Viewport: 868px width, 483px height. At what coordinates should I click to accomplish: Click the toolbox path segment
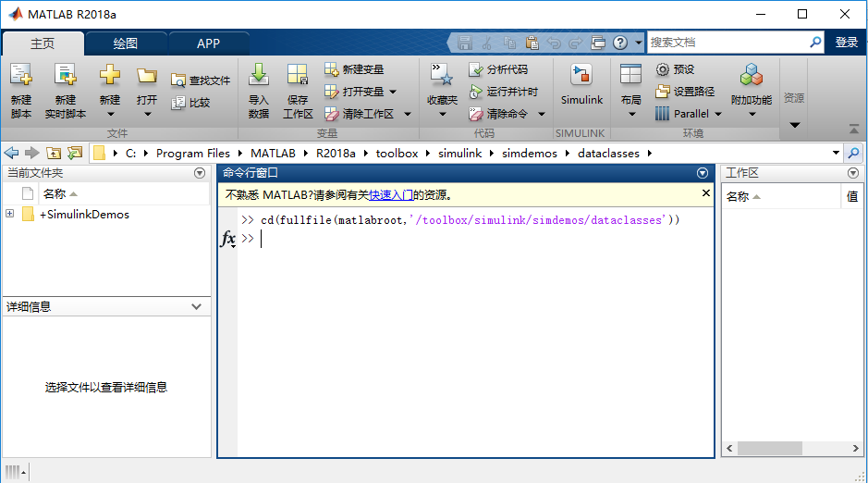tap(397, 153)
